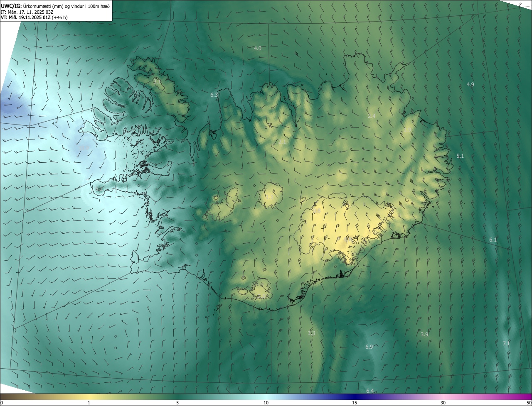The image size is (532, 406).
Task: Click the 6.3 value label in the bay
Action: [x=214, y=95]
